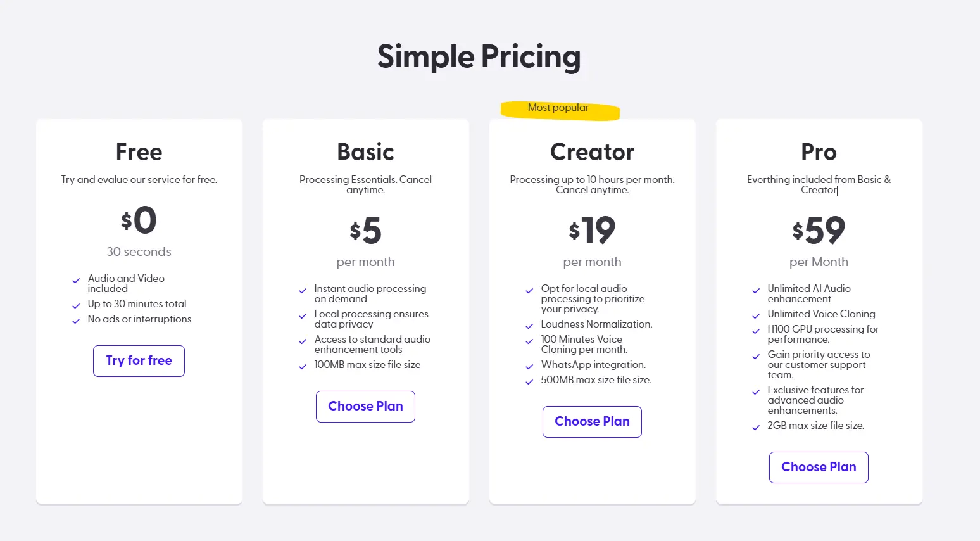Click checkmark beside Instant audio processing
980x541 pixels.
pos(303,291)
